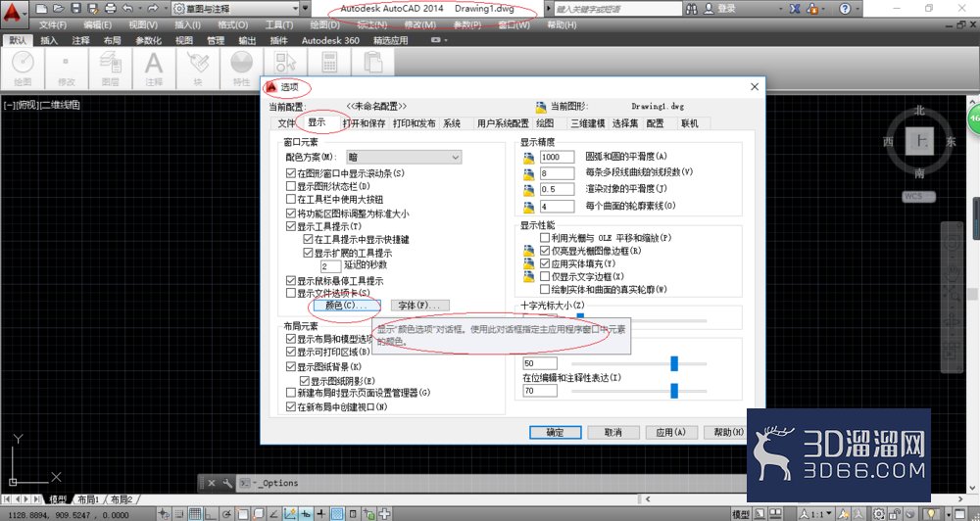
Task: Click the calculator utilities ribbon panel icon
Action: [329, 63]
